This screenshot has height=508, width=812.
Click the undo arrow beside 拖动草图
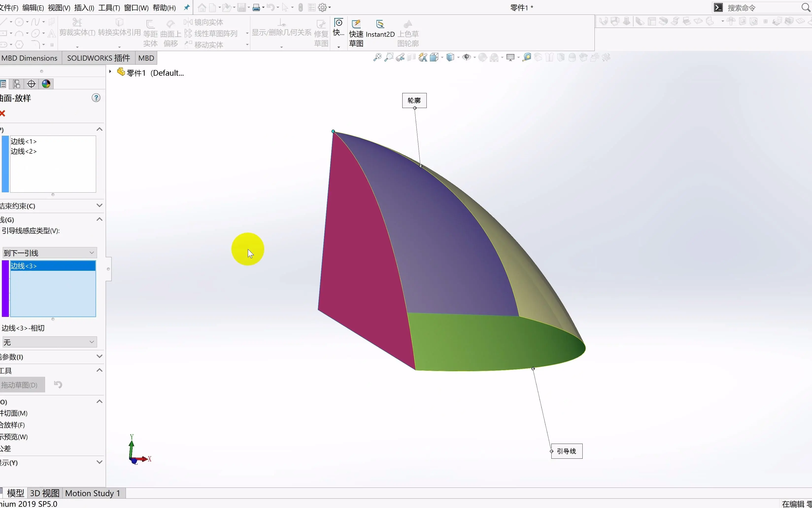(x=58, y=384)
